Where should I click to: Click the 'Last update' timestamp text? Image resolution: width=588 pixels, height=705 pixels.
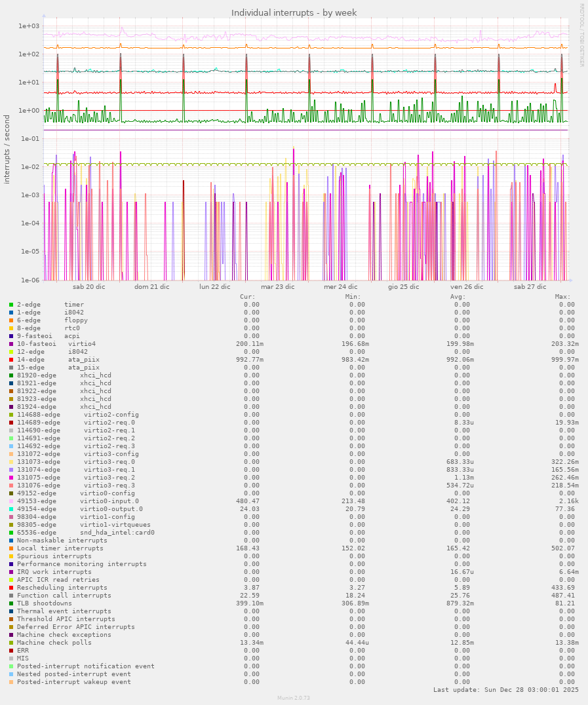(505, 690)
